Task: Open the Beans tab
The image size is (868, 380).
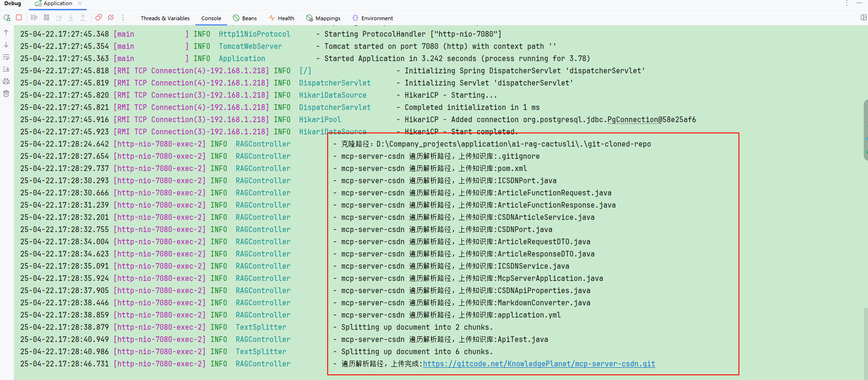Action: (245, 18)
